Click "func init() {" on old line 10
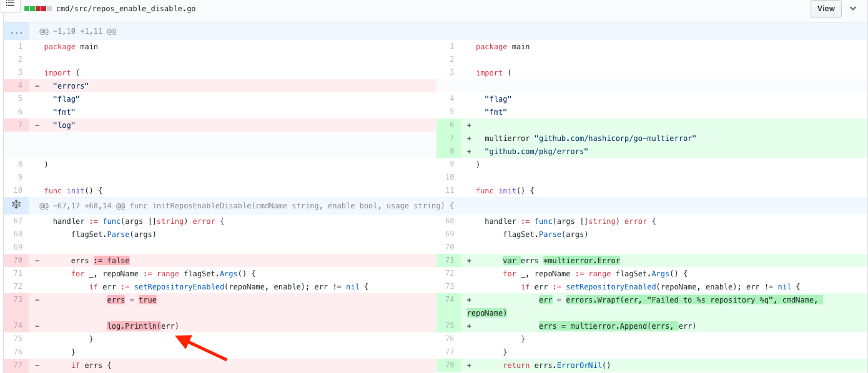This screenshot has width=868, height=373. (x=73, y=190)
